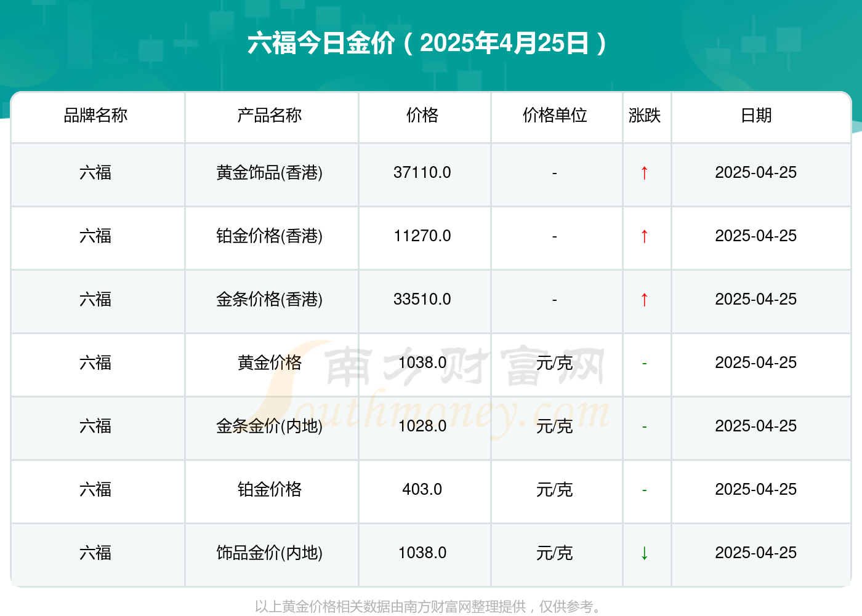The height and width of the screenshot is (616, 862).
Task: Click the 六福 brand in 金条价格(香港) row
Action: tap(95, 299)
